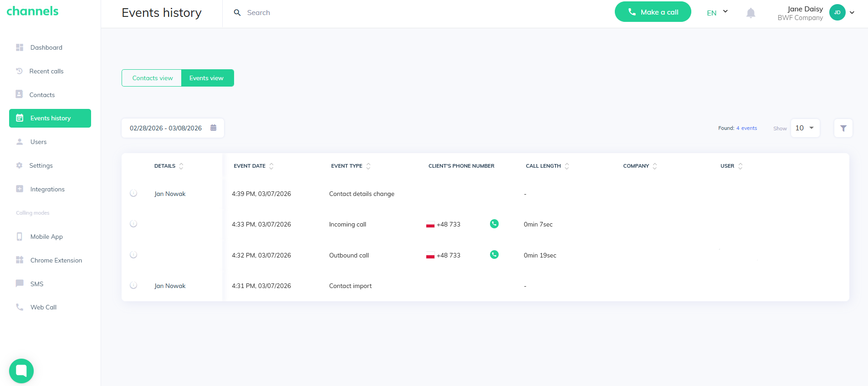The width and height of the screenshot is (868, 386).
Task: Click the Poland flag in Outbound call row
Action: click(430, 255)
